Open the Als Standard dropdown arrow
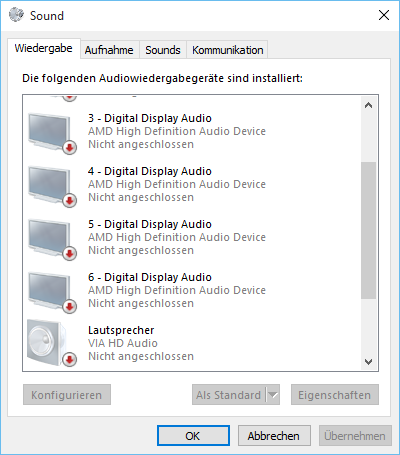Screen dimensions: 400x455 pos(273,395)
